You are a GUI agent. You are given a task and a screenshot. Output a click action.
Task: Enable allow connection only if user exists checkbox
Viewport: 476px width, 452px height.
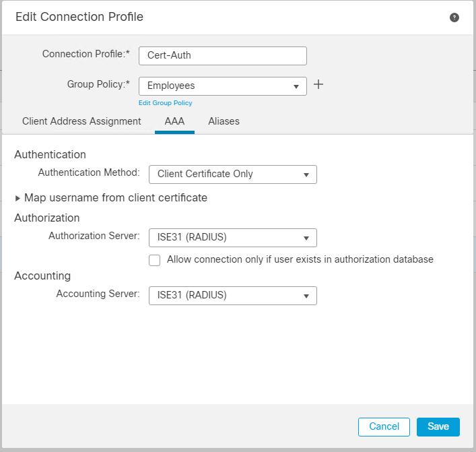click(155, 260)
